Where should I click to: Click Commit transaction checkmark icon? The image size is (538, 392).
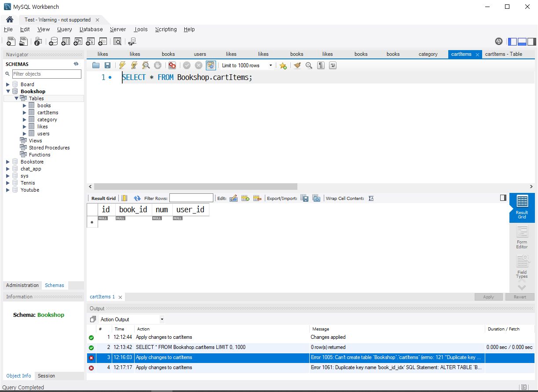click(x=187, y=65)
